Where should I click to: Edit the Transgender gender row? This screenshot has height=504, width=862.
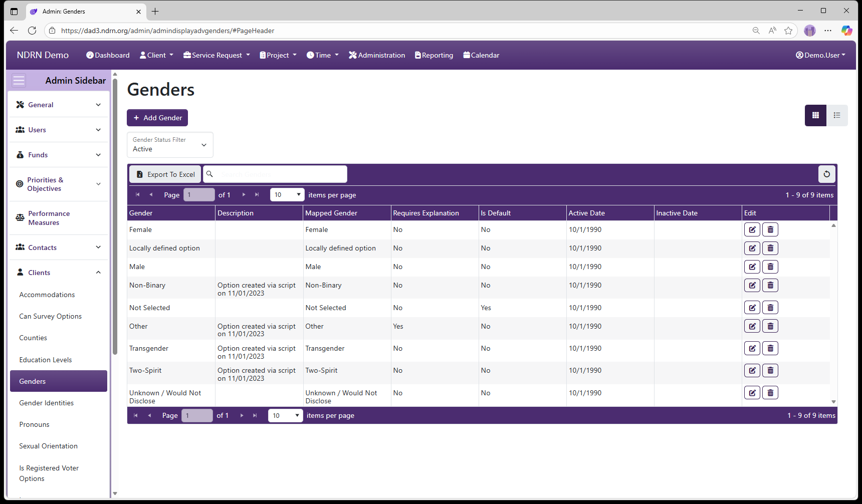(752, 348)
